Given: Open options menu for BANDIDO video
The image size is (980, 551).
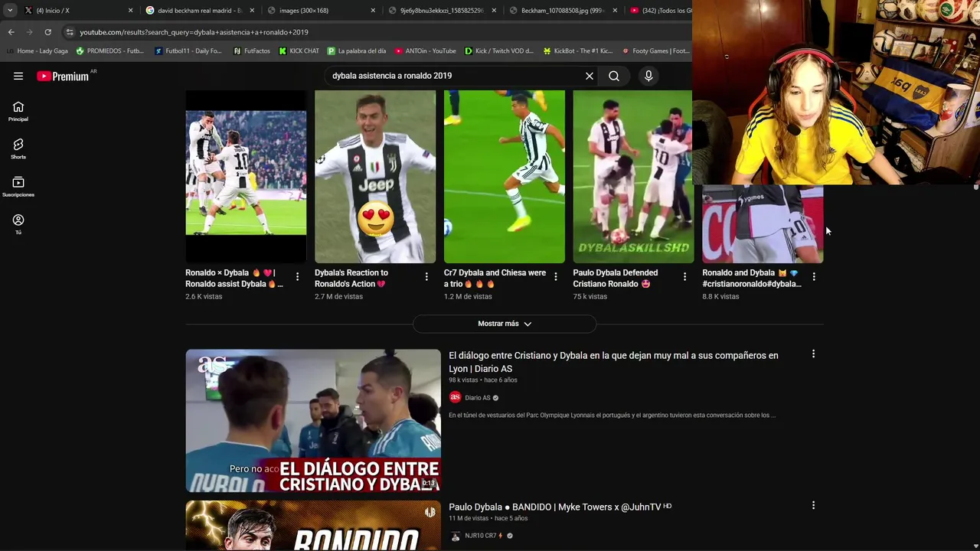Looking at the screenshot, I should point(813,506).
